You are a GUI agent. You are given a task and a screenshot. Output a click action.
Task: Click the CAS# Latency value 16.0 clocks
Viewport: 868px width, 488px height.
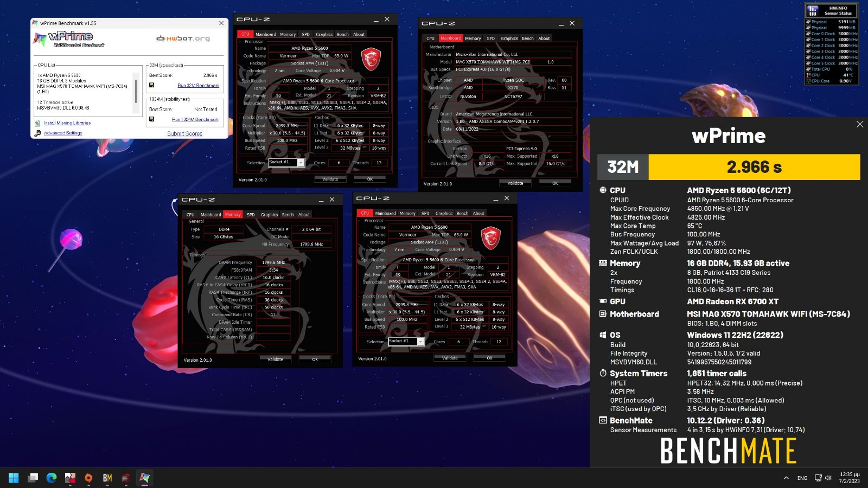pos(273,277)
